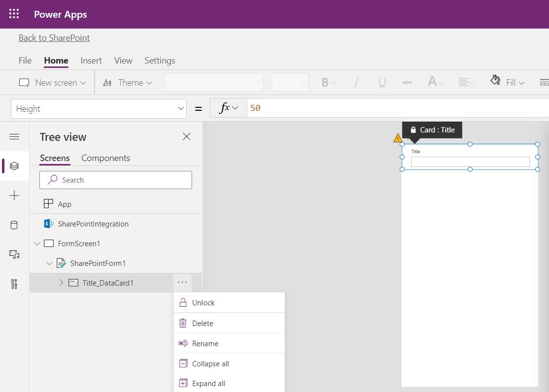549x392 pixels.
Task: Click the Power Apps title
Action: (x=60, y=14)
